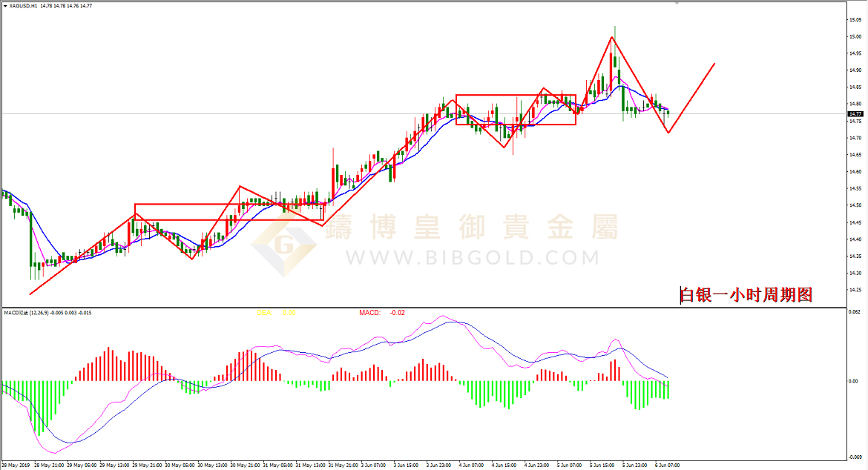Select the MACD (12,26,9) indicator label
Viewport: 868px width, 470px height.
coord(47,313)
